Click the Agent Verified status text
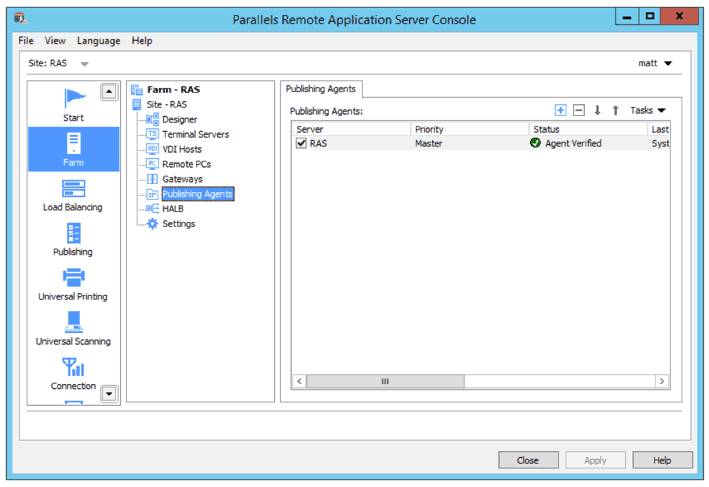709x487 pixels. pos(573,143)
